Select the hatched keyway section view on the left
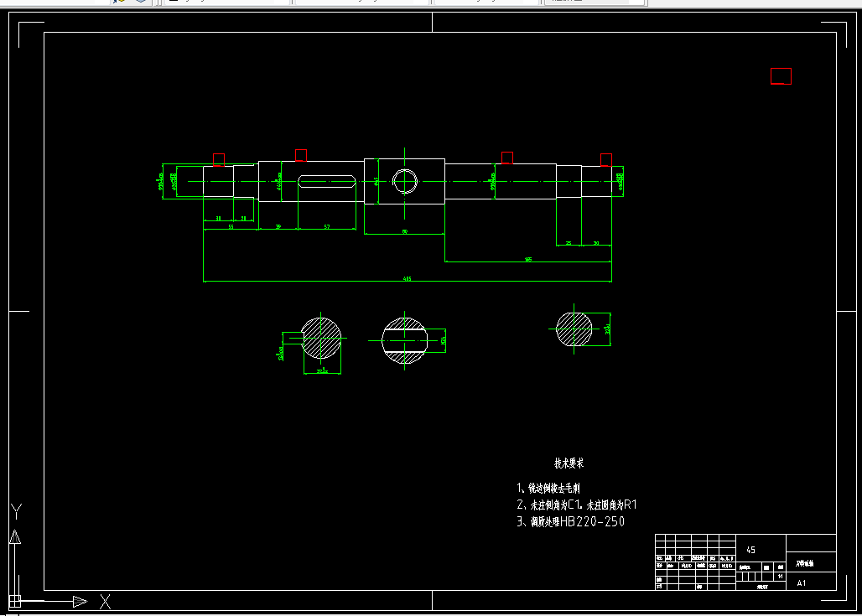Screen dimensions: 862x616 coord(321,338)
